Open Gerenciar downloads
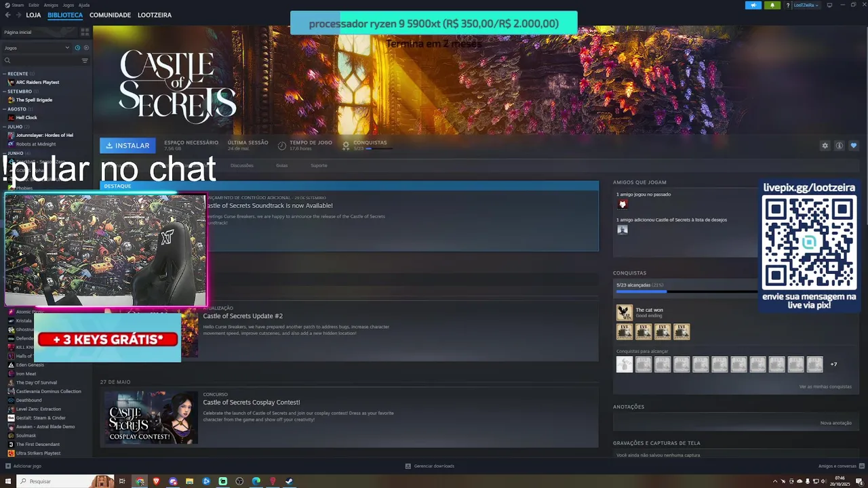868x488 pixels. (430, 466)
